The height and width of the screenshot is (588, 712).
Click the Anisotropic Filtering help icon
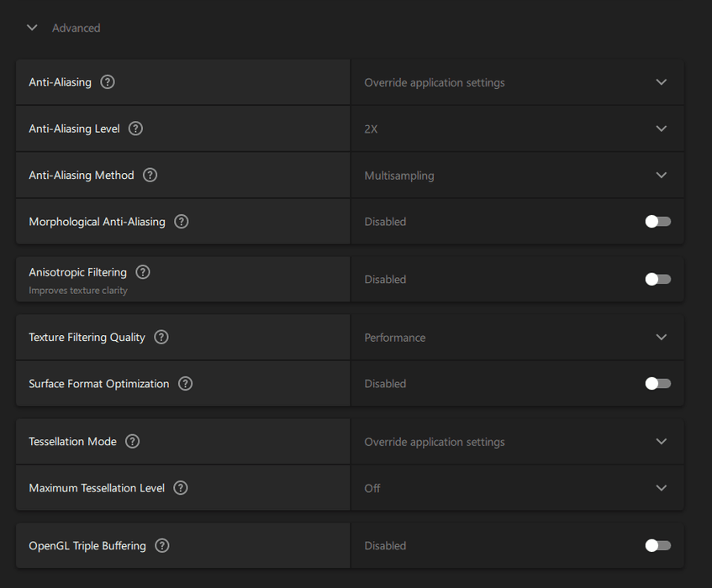point(143,272)
